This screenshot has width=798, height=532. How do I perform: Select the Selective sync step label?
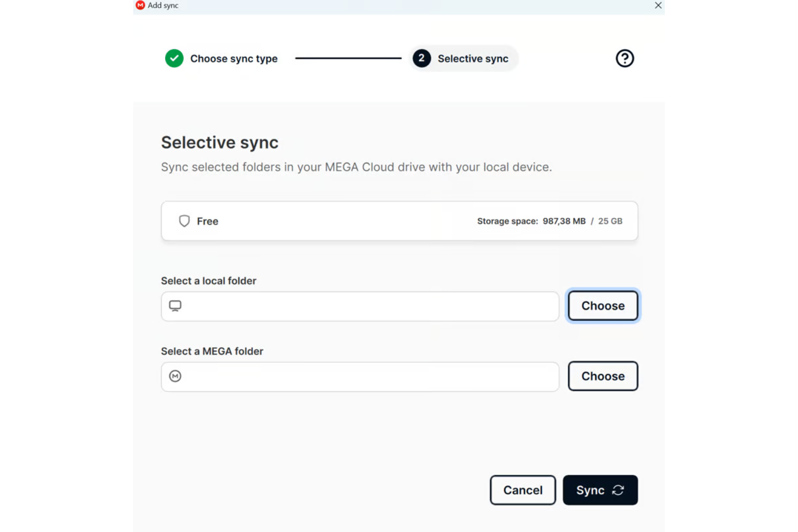pos(472,58)
